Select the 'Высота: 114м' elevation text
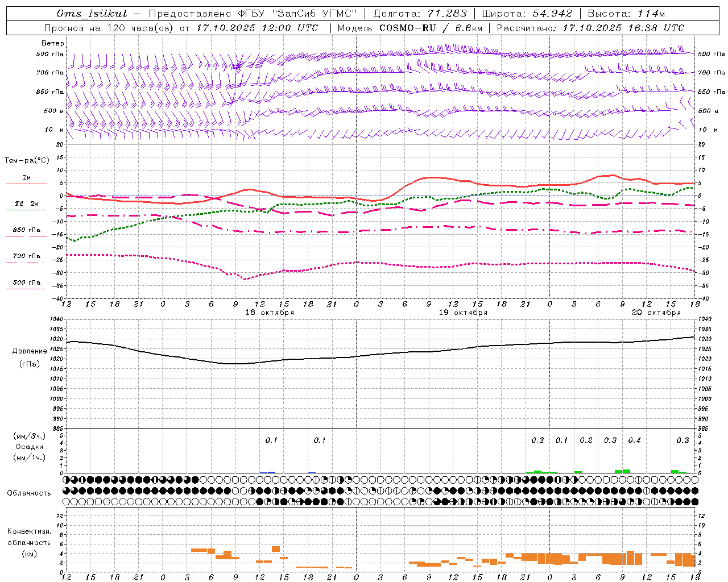Viewport: 728px width, 582px height. click(626, 14)
